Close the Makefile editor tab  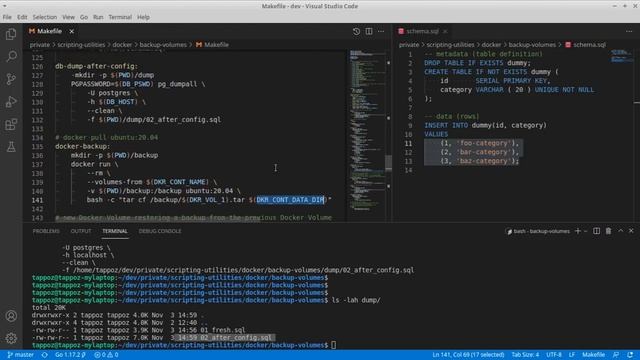click(x=71, y=31)
